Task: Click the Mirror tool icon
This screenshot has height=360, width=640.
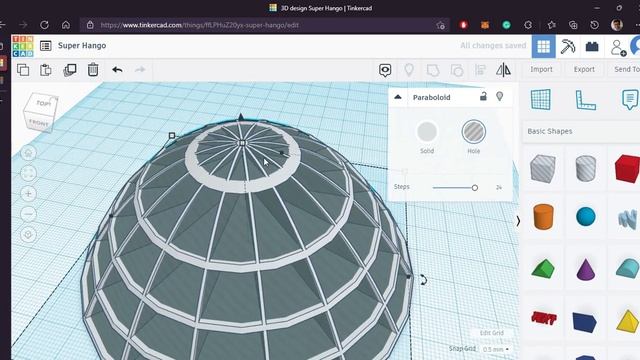Action: pos(503,70)
